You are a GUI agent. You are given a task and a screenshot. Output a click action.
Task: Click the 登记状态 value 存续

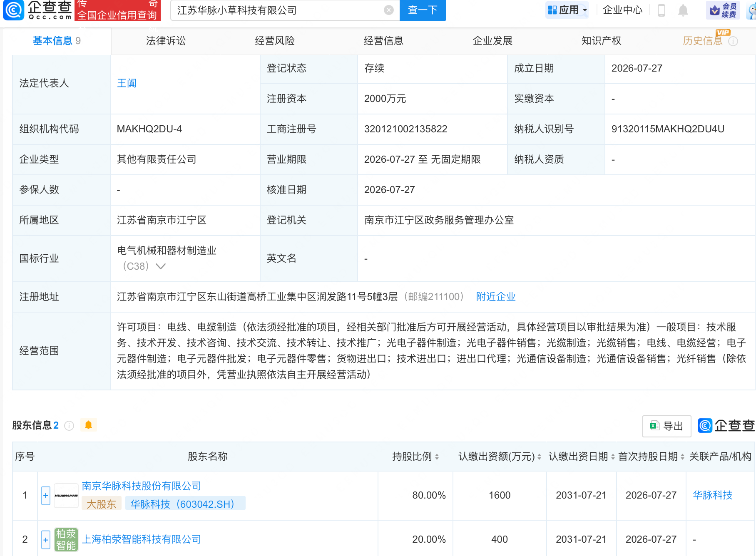click(x=374, y=68)
